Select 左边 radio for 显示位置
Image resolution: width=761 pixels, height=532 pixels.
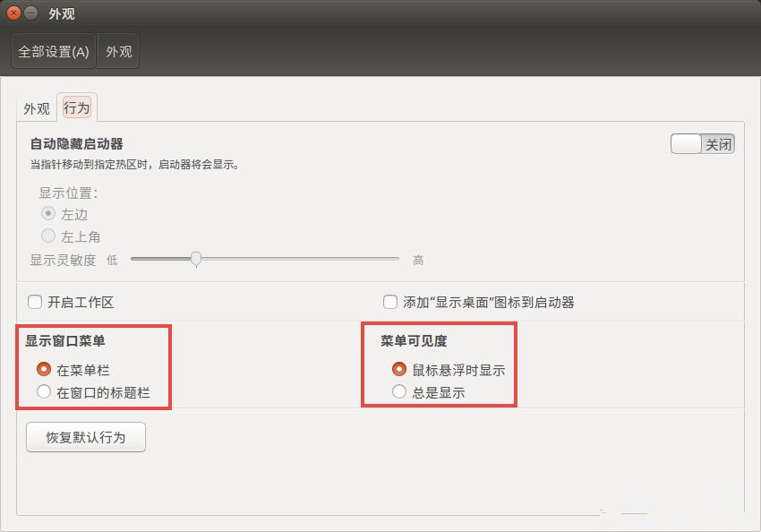click(48, 214)
